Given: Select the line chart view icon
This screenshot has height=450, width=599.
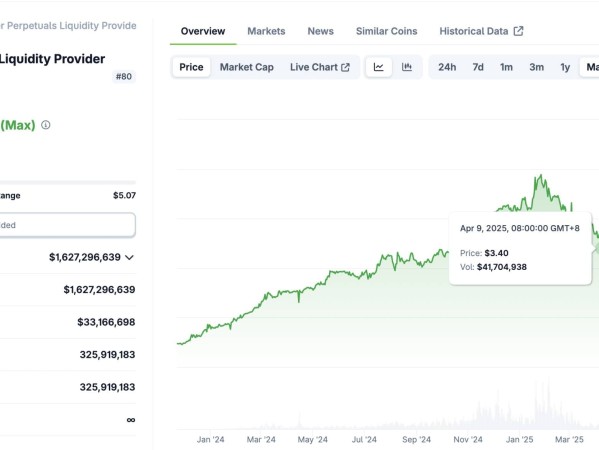Looking at the screenshot, I should (378, 67).
